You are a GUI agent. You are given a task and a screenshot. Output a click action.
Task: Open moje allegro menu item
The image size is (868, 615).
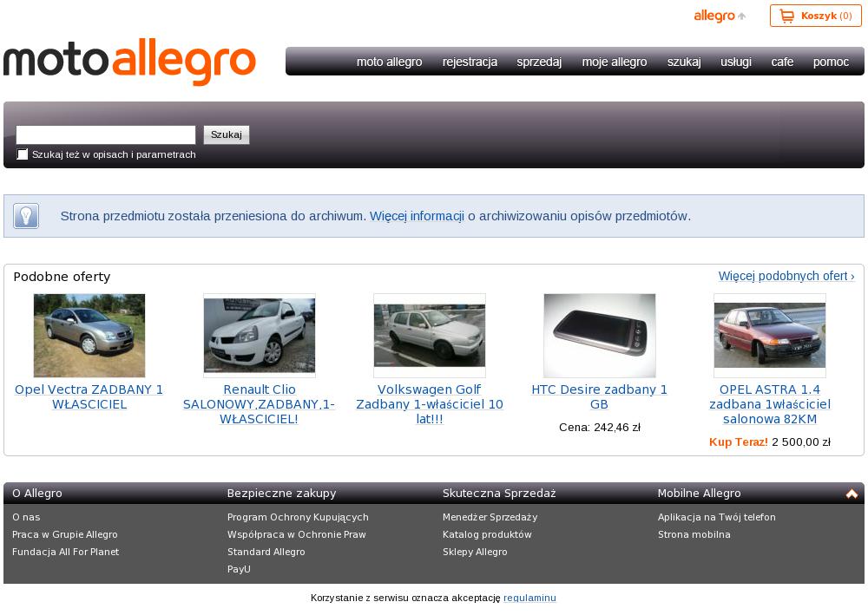[615, 62]
